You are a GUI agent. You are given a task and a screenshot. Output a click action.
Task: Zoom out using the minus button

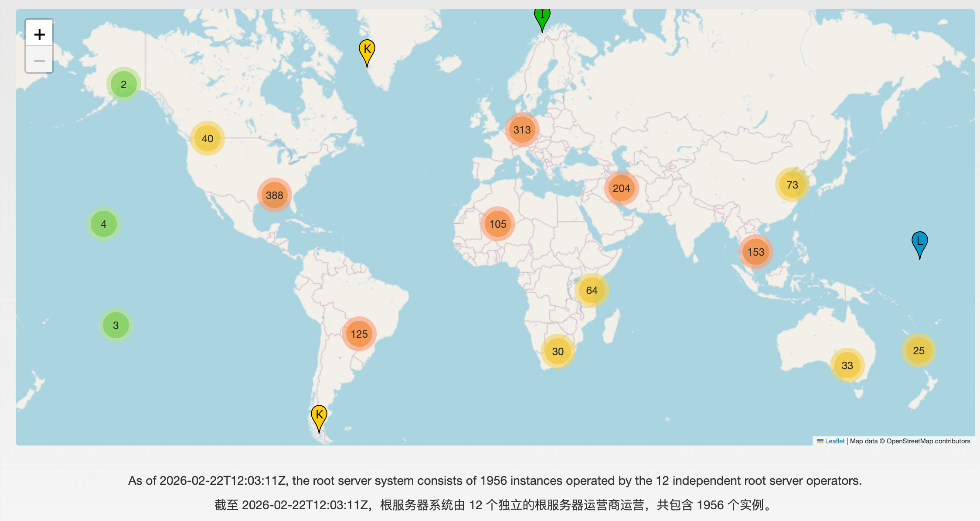pos(39,61)
